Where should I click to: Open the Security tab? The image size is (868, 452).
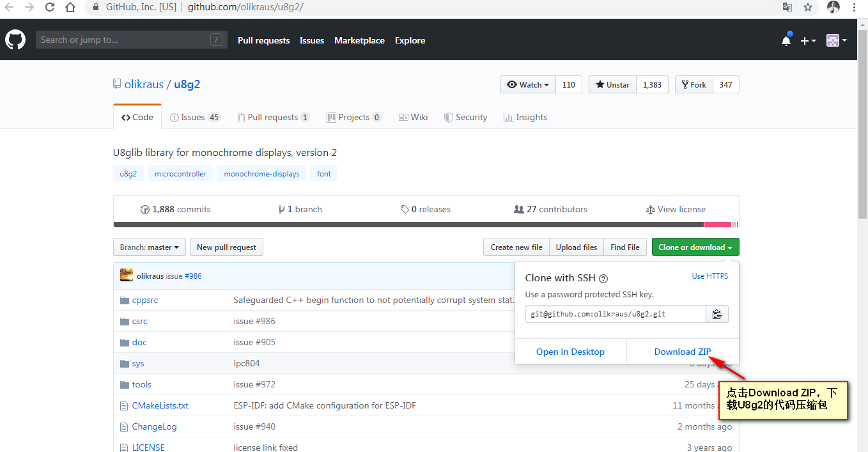click(466, 117)
